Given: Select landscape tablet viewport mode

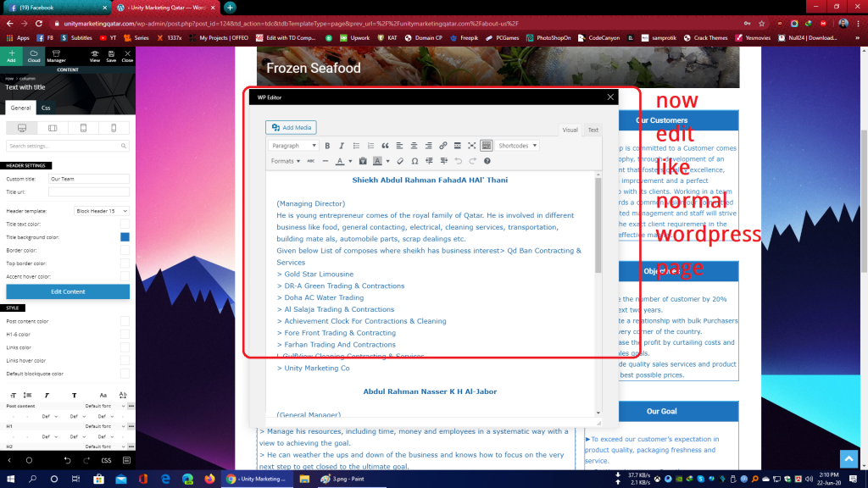Looking at the screenshot, I should click(x=53, y=128).
